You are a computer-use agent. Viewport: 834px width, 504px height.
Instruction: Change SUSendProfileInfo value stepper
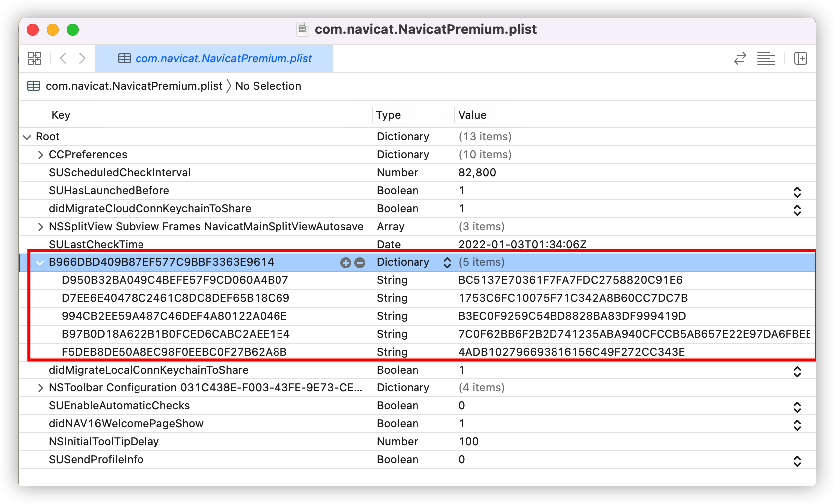click(x=797, y=461)
